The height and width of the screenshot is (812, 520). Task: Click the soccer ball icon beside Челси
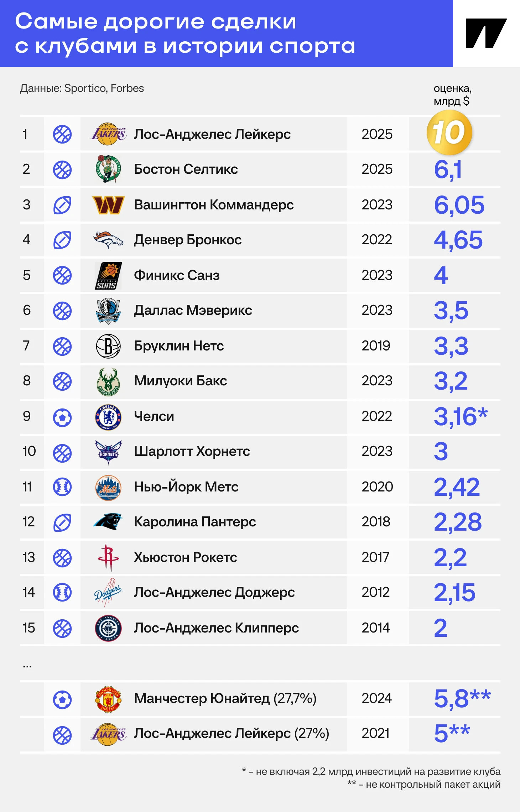point(62,417)
